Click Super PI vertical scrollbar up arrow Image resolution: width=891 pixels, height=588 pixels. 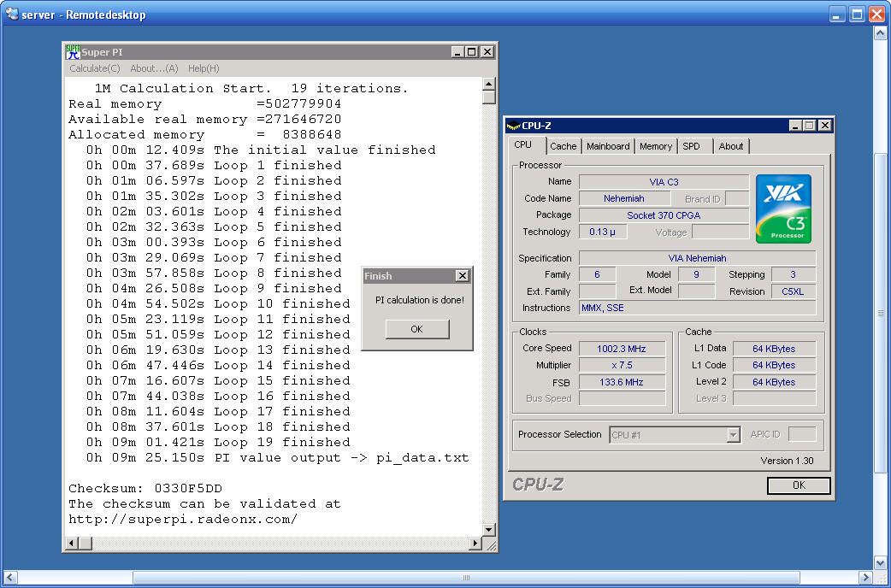pyautogui.click(x=489, y=84)
